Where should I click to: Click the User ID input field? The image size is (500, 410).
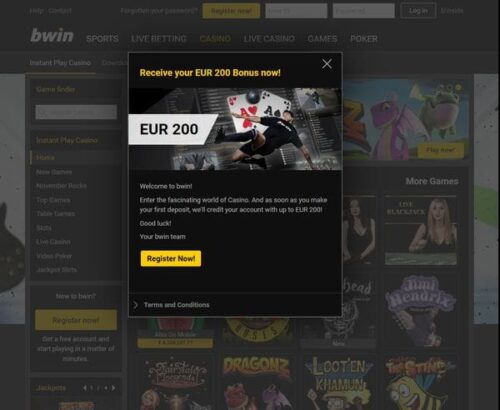[x=296, y=11]
